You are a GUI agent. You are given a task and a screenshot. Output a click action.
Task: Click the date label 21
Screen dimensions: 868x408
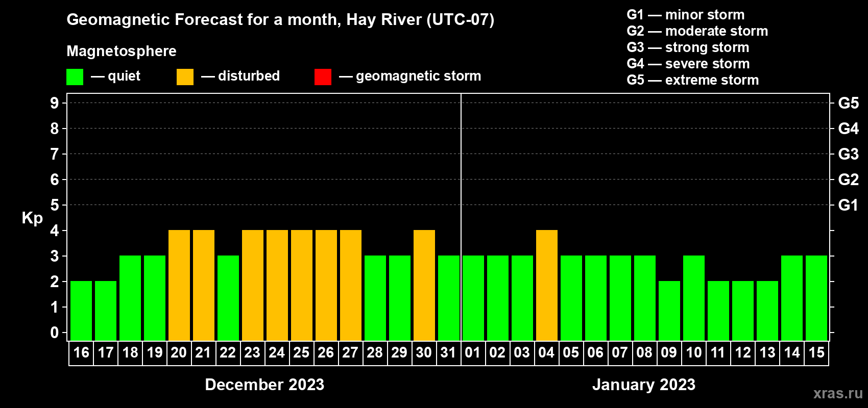click(x=203, y=352)
